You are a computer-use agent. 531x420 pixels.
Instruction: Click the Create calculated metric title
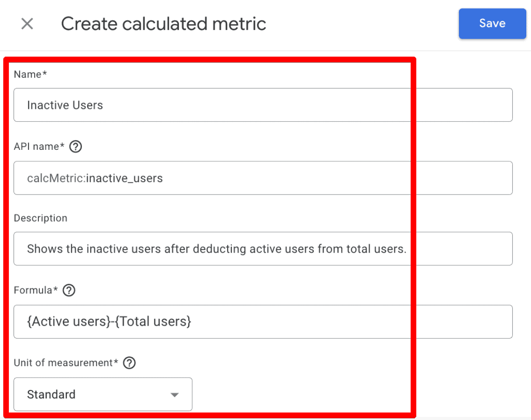coord(163,23)
